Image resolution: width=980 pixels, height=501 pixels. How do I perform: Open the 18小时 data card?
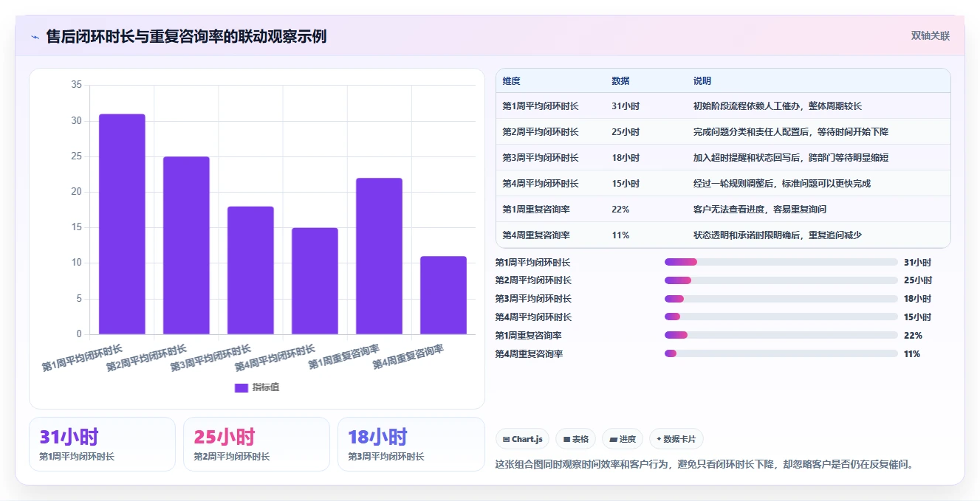tap(411, 444)
